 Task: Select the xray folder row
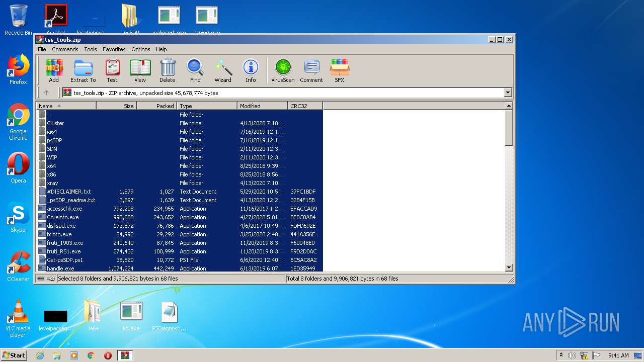[x=180, y=183]
